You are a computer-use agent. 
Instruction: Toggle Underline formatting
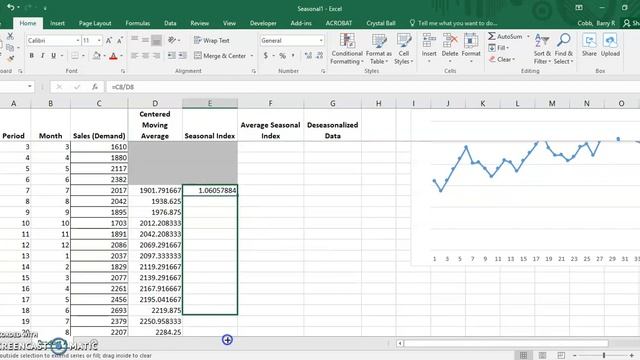click(x=53, y=56)
